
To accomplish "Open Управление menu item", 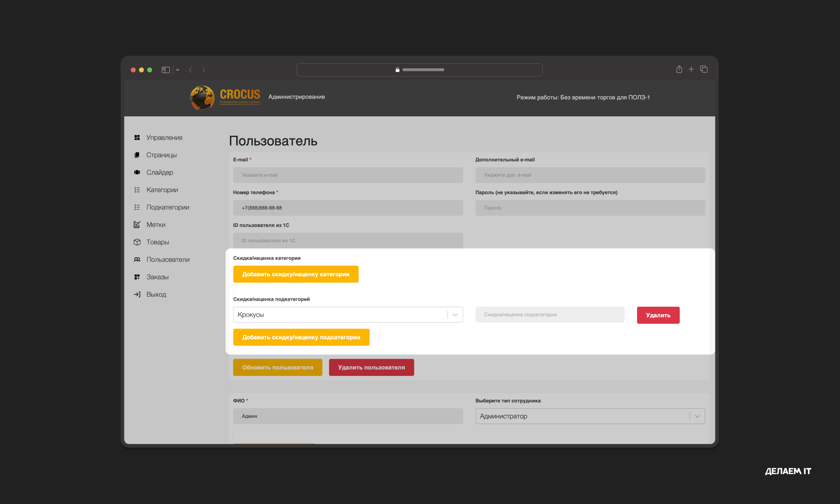I will [x=164, y=137].
